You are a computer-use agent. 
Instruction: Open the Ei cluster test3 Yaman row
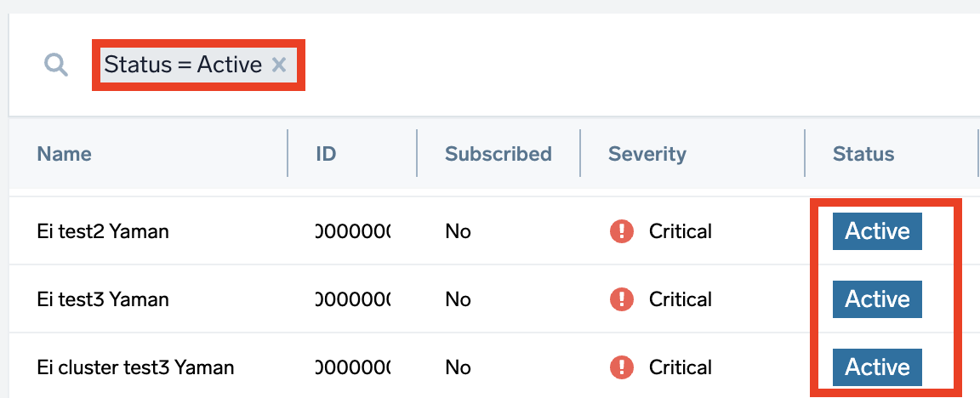135,367
